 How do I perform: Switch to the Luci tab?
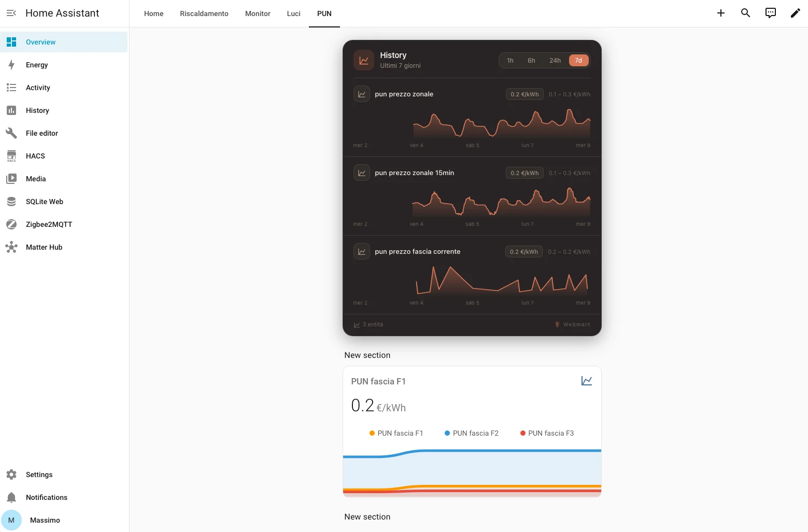[293, 13]
